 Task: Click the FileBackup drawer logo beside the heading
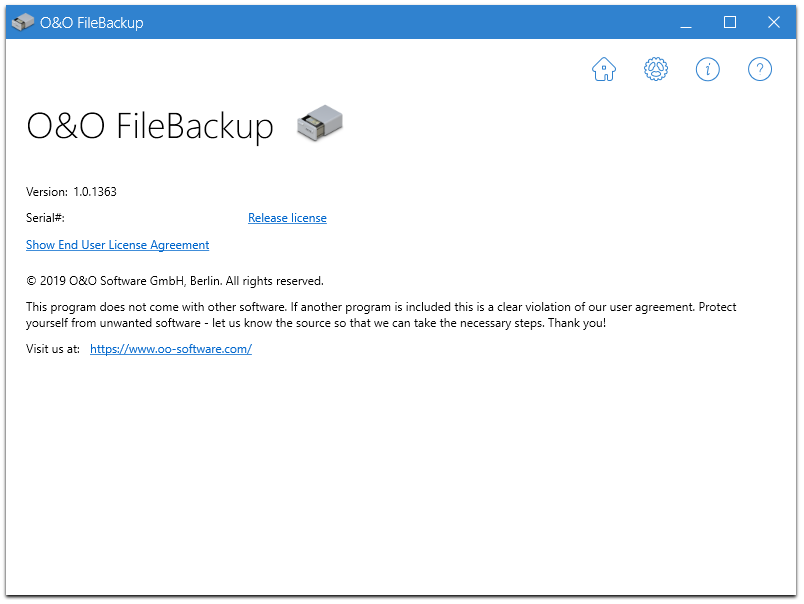(x=320, y=123)
